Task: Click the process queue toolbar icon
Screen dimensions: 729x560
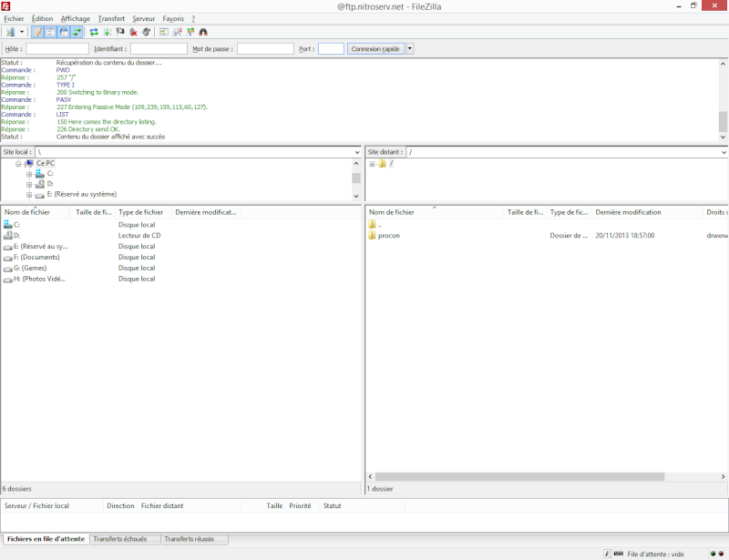Action: click(107, 32)
